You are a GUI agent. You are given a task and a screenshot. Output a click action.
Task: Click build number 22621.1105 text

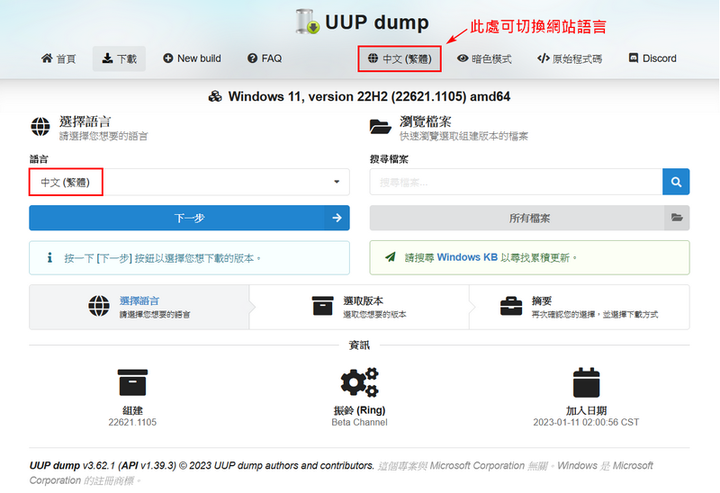click(x=132, y=422)
